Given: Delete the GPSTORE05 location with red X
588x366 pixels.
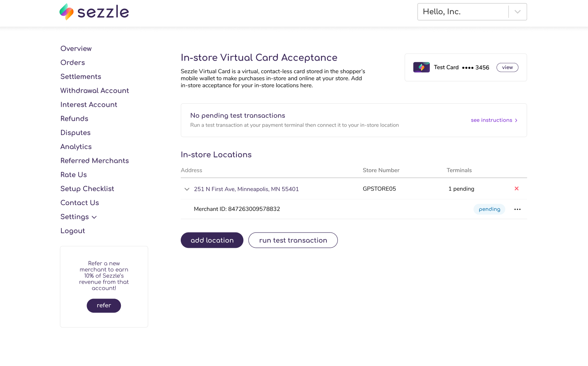Looking at the screenshot, I should 517,189.
